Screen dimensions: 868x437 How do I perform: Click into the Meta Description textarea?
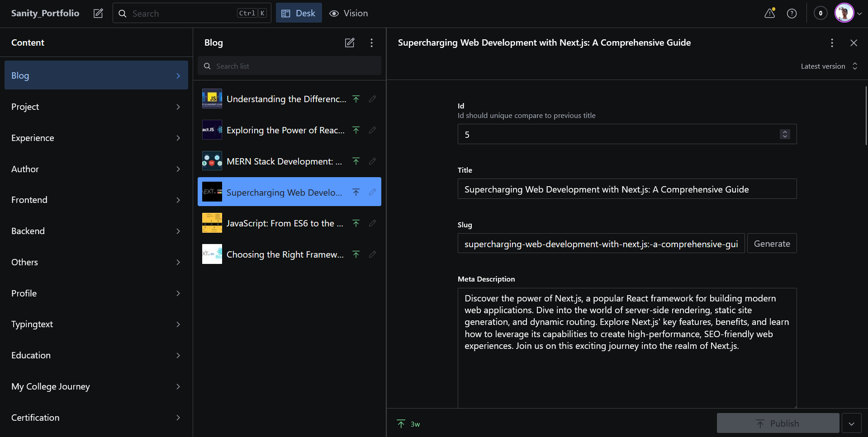(x=627, y=348)
